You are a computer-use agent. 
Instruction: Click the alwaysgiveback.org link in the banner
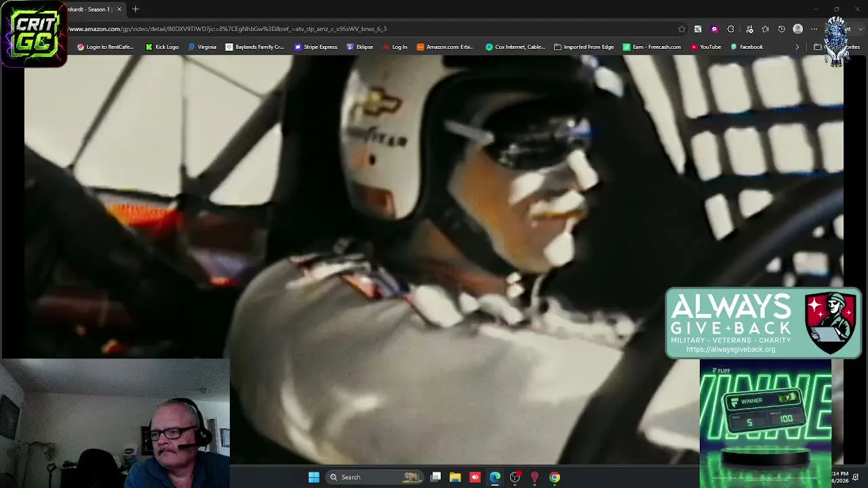pos(730,350)
